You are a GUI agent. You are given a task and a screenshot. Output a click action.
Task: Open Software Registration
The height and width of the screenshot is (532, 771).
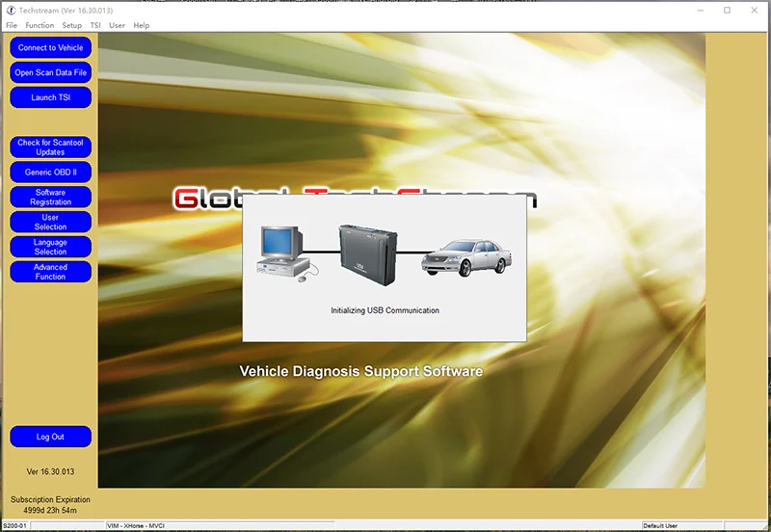[x=51, y=198]
